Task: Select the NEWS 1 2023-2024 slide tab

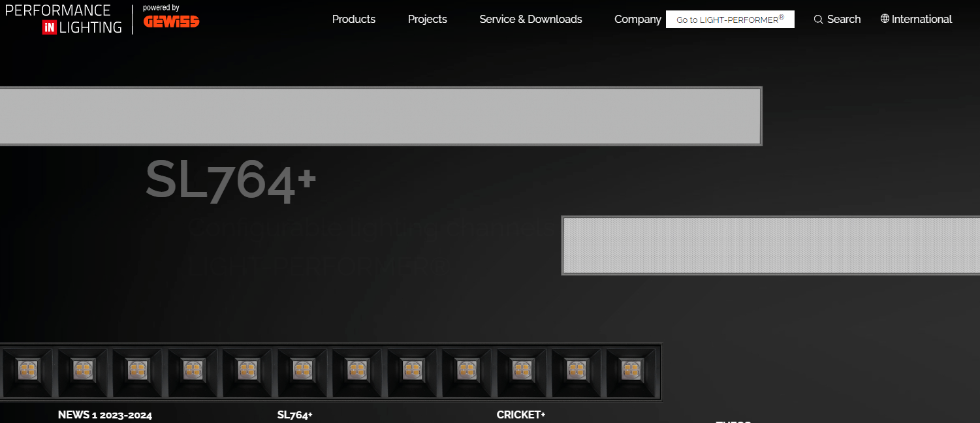Action: click(104, 415)
